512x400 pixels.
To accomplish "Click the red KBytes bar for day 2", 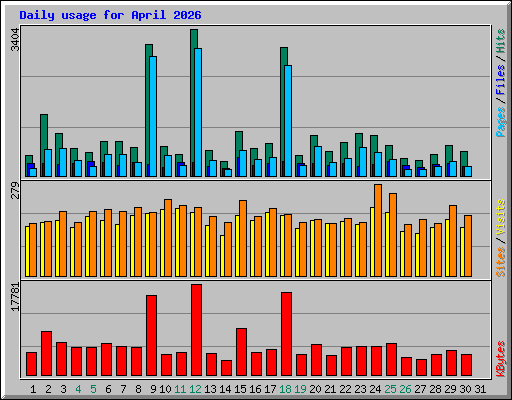I will 47,354.
